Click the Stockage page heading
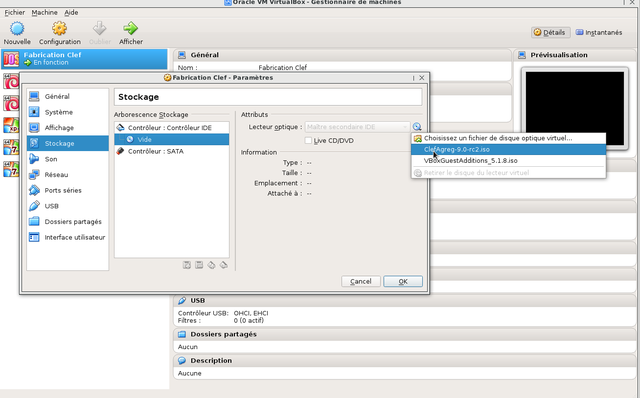 (x=138, y=97)
